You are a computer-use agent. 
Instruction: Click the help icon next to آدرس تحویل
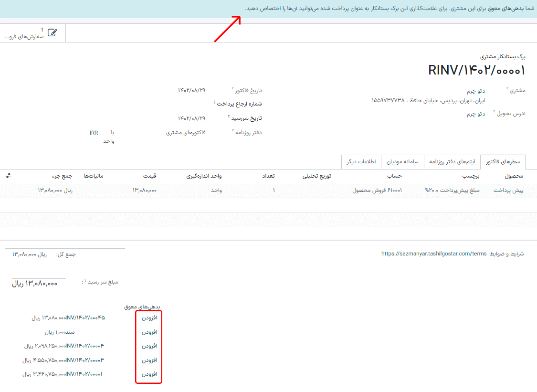coord(494,112)
